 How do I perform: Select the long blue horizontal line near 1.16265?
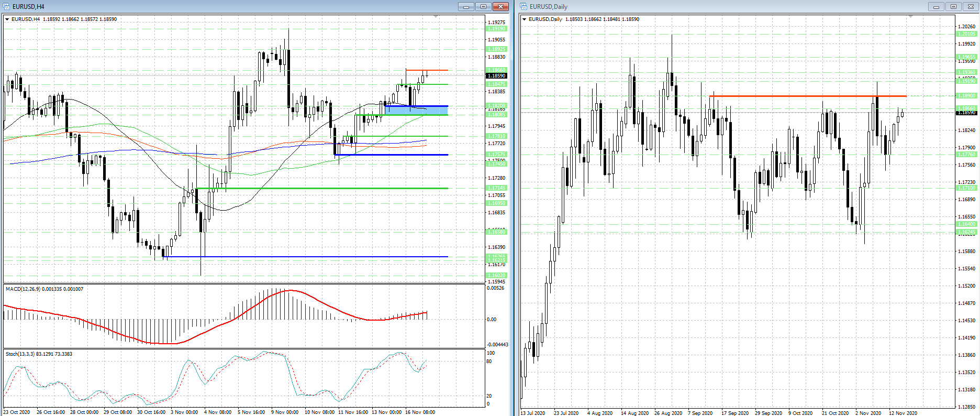pyautogui.click(x=306, y=257)
